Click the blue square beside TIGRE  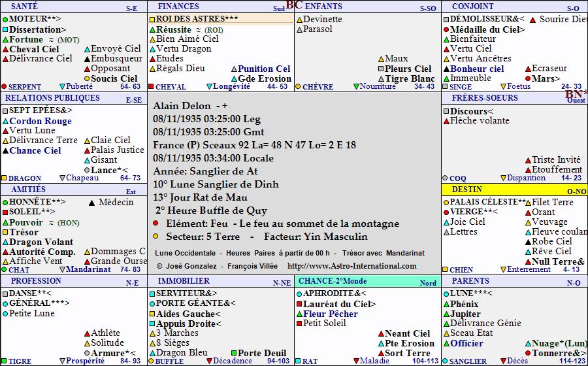click(x=5, y=361)
